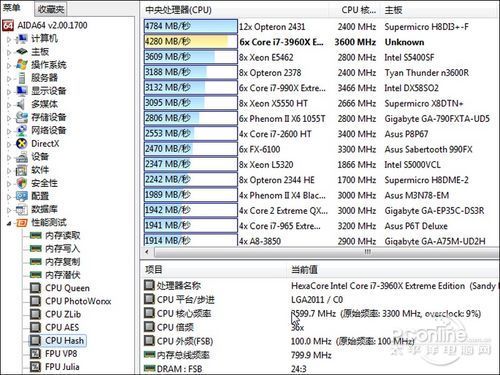Switch to the 收藏夹 tab
500x375 pixels.
click(51, 9)
